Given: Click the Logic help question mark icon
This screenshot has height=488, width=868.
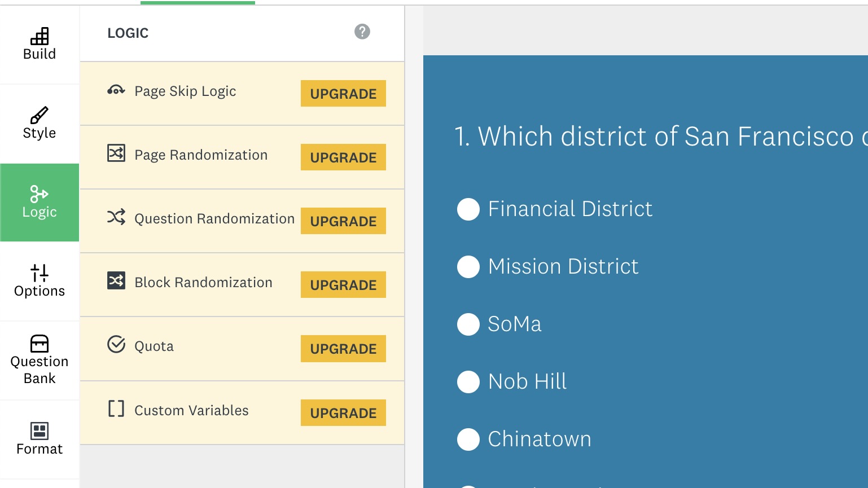Looking at the screenshot, I should [362, 32].
